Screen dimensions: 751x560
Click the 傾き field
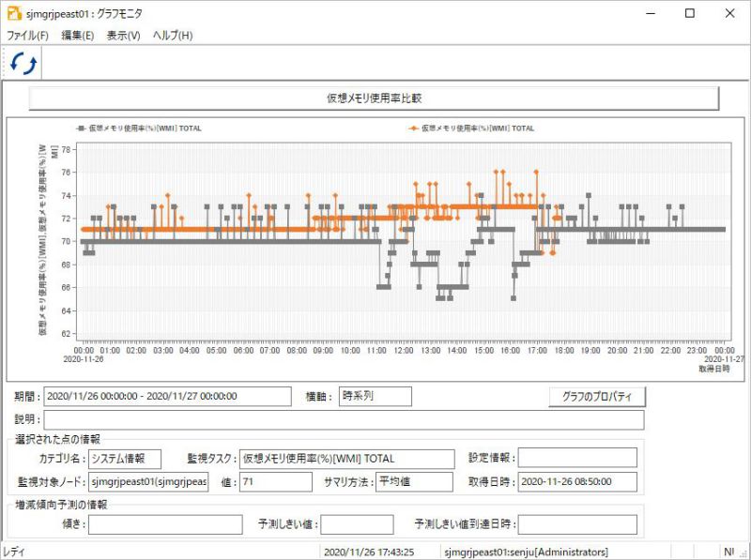click(x=165, y=524)
